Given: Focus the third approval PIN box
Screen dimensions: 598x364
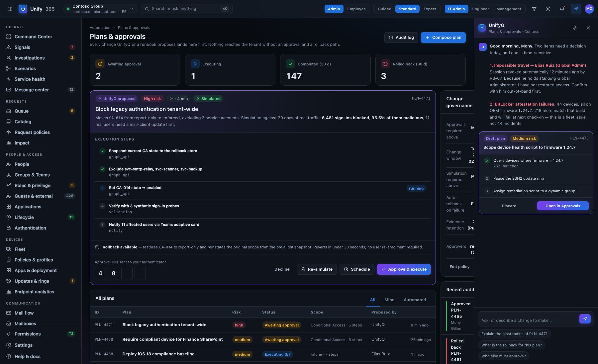Looking at the screenshot, I should point(127,273).
